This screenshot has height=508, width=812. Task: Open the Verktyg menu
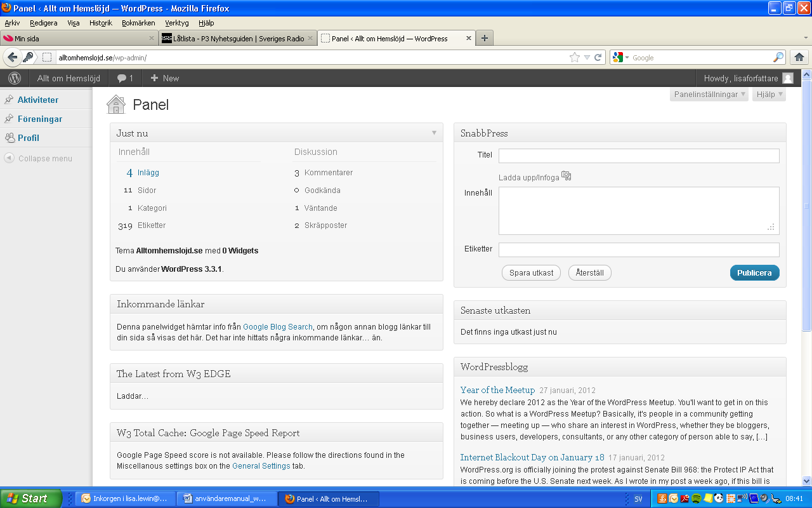(x=177, y=23)
